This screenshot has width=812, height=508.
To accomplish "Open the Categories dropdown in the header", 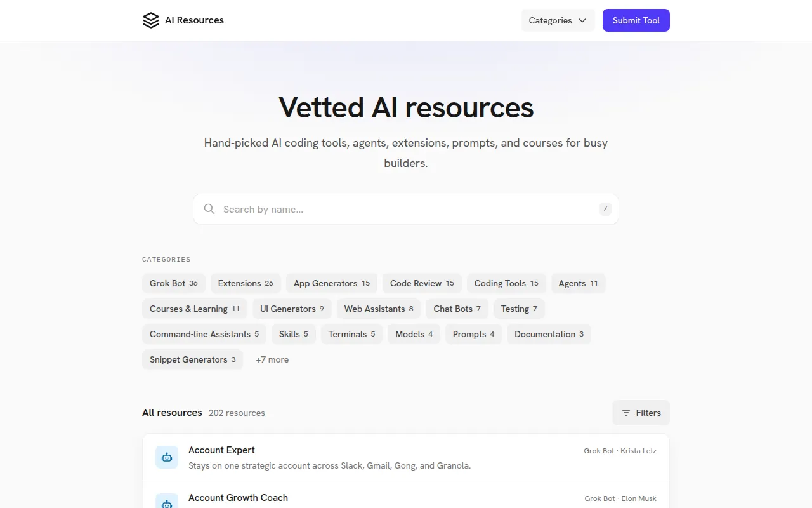I will coord(558,20).
